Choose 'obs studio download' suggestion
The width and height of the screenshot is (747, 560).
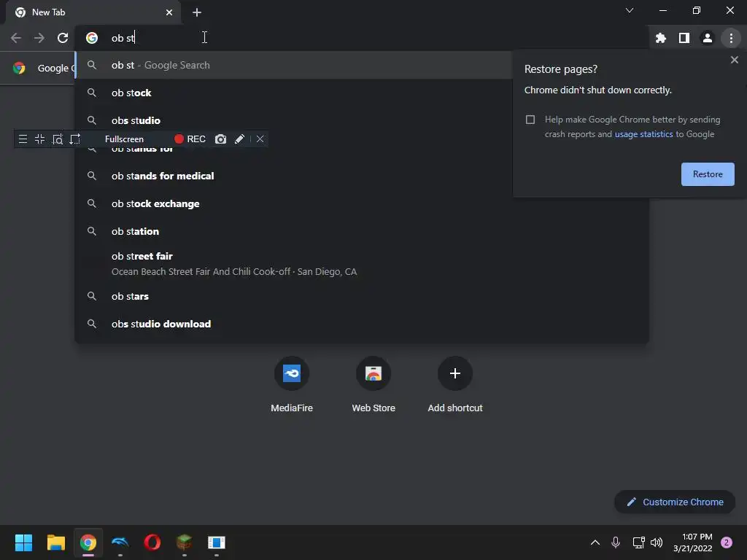click(362, 324)
